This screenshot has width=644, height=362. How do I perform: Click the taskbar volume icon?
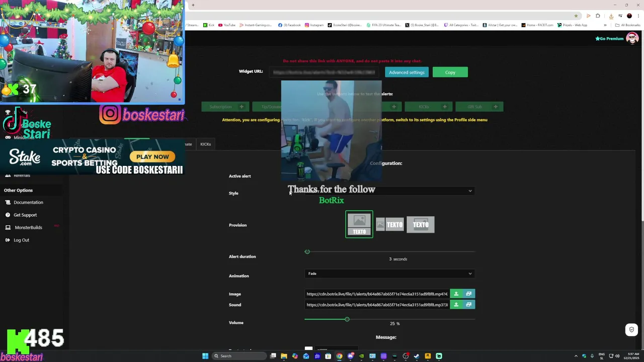click(x=617, y=356)
